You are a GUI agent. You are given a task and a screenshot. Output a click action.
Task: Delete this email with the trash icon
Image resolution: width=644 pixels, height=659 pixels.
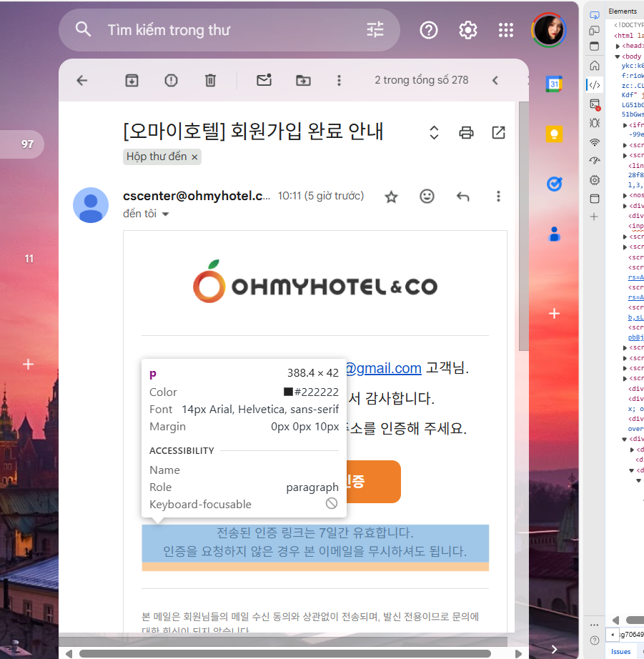[x=210, y=80]
